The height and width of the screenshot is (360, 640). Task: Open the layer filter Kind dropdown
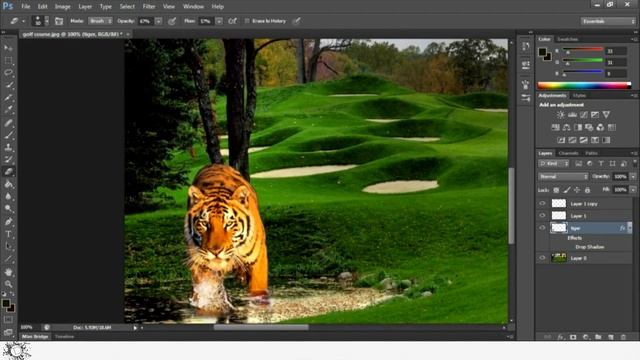(x=554, y=164)
